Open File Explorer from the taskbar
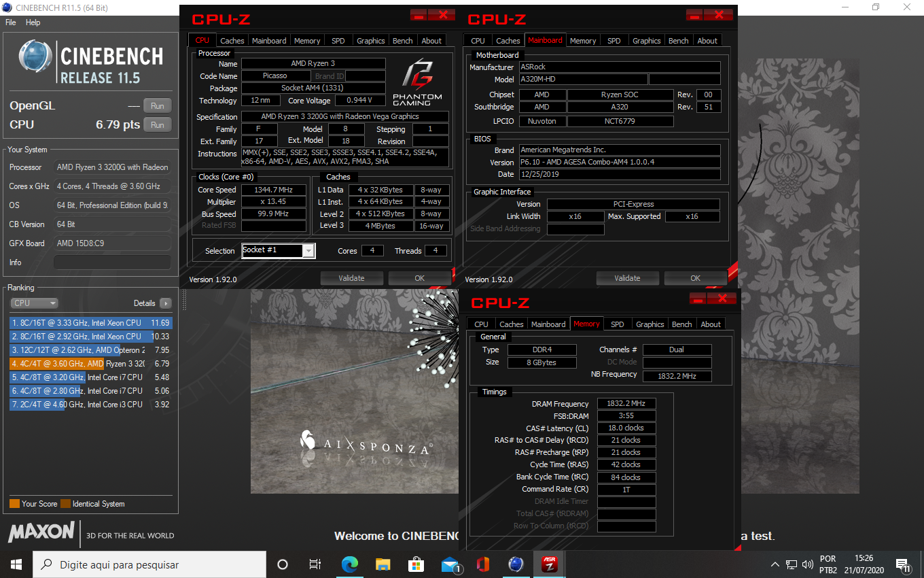Screen dimensions: 924x578 (x=383, y=564)
